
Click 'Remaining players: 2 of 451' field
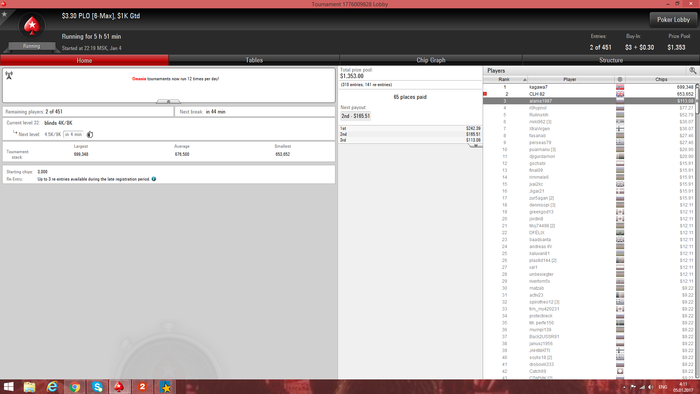[x=88, y=112]
